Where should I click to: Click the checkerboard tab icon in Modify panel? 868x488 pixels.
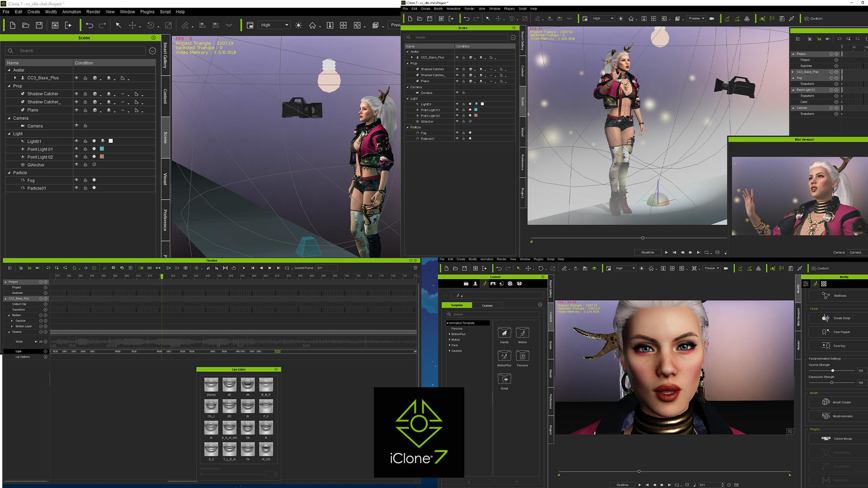click(x=824, y=284)
